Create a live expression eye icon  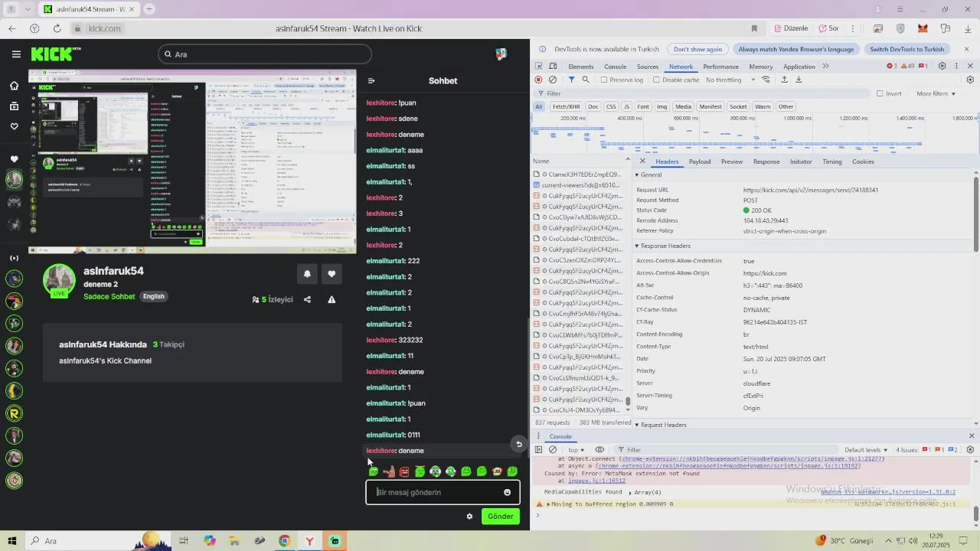point(599,450)
